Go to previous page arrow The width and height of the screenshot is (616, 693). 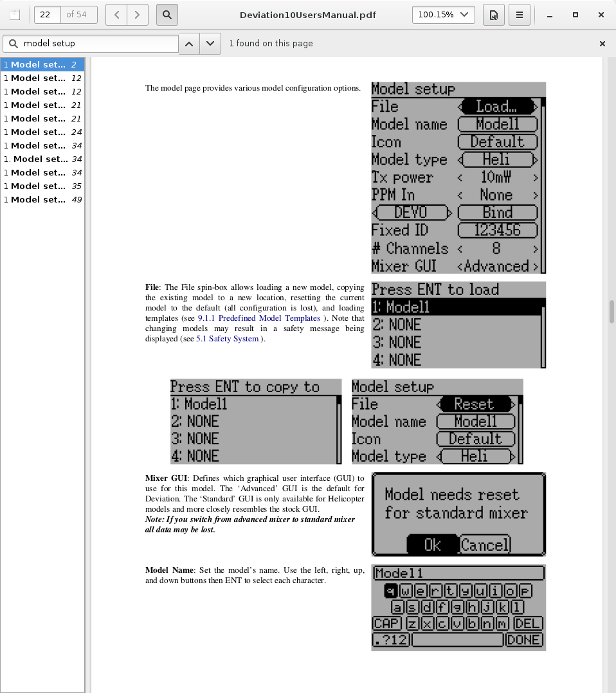pyautogui.click(x=117, y=15)
